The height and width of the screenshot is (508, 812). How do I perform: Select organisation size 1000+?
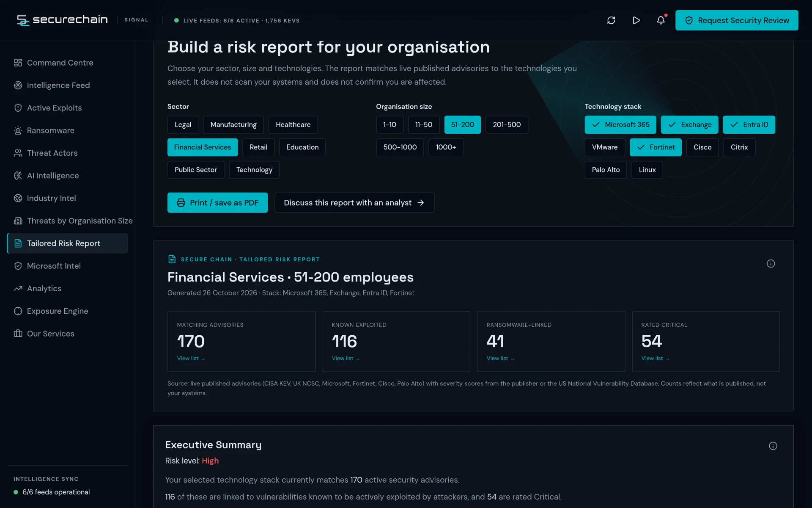446,147
